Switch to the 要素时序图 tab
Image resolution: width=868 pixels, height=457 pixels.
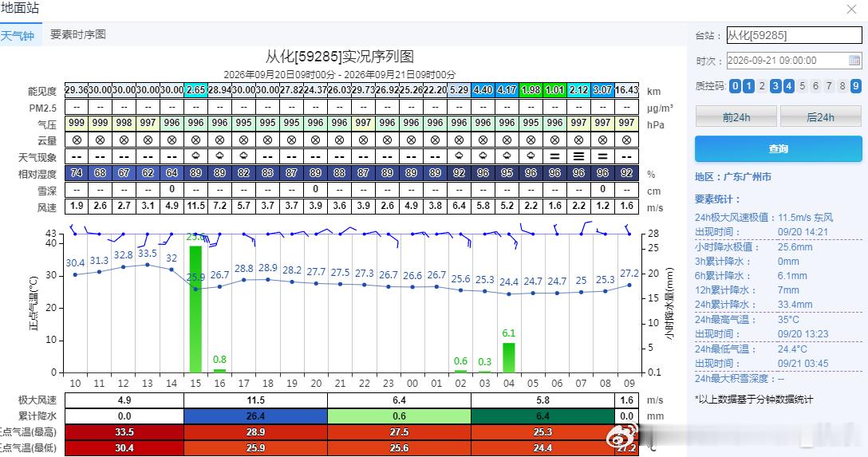point(78,34)
